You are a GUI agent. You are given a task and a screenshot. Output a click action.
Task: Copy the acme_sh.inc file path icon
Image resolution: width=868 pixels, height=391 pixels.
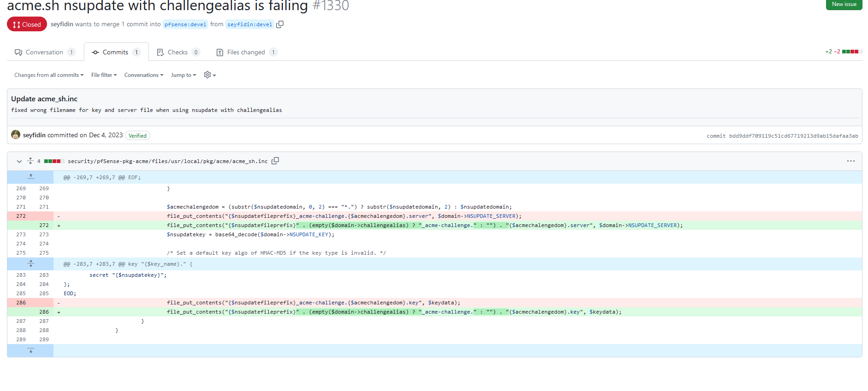pyautogui.click(x=275, y=161)
